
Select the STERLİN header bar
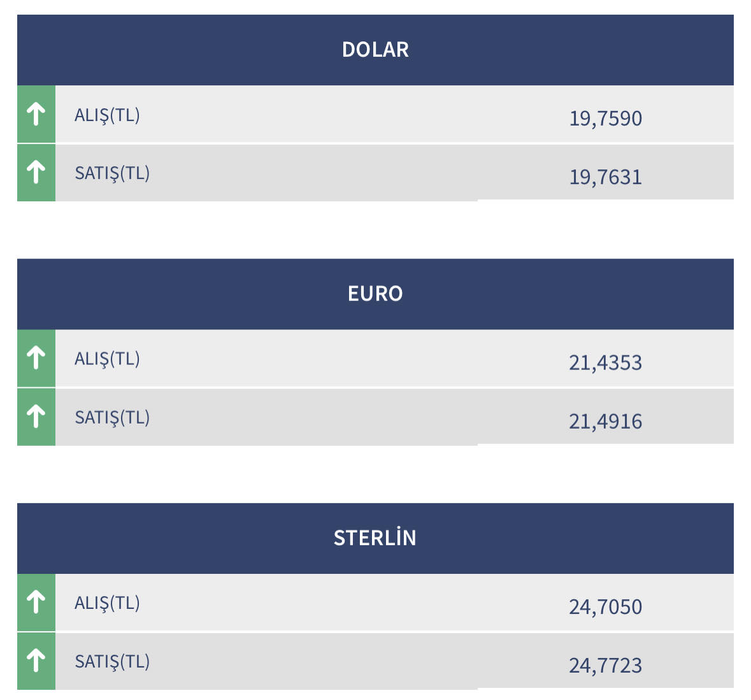[x=375, y=538]
